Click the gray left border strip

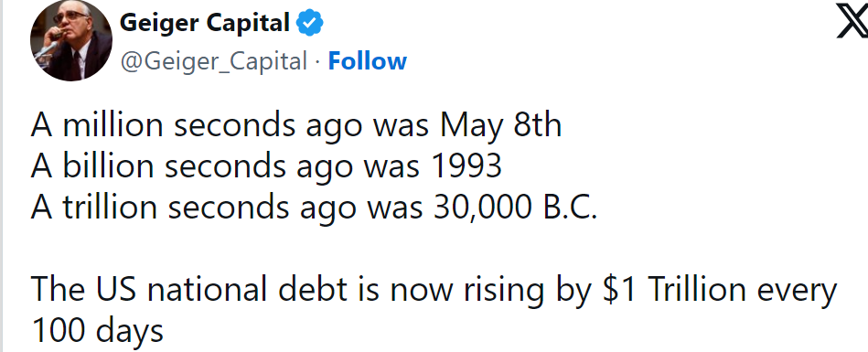(2, 176)
